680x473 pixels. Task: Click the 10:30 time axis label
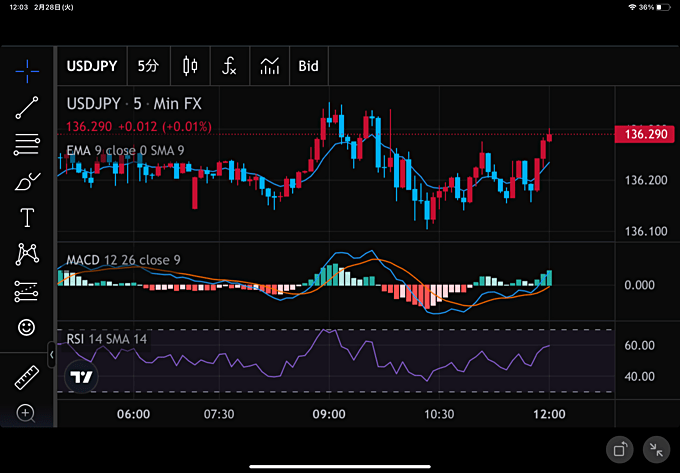pyautogui.click(x=439, y=414)
